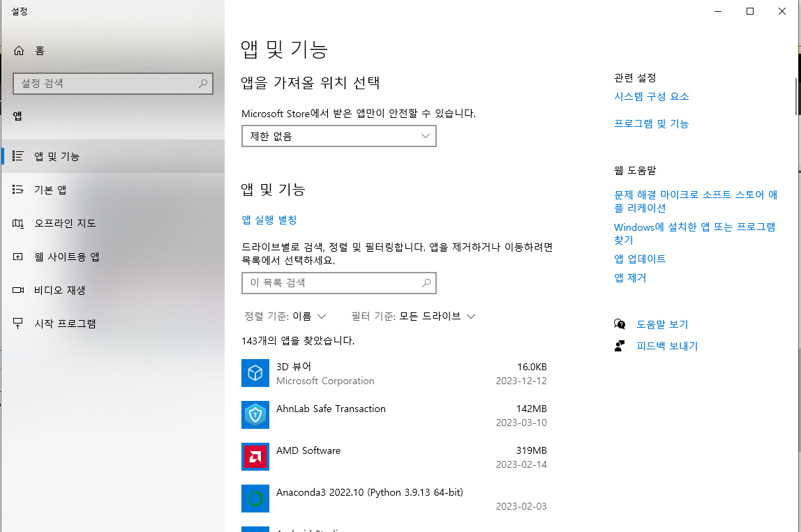Open the 피드백 보내기 link
This screenshot has width=801, height=532.
(x=667, y=346)
